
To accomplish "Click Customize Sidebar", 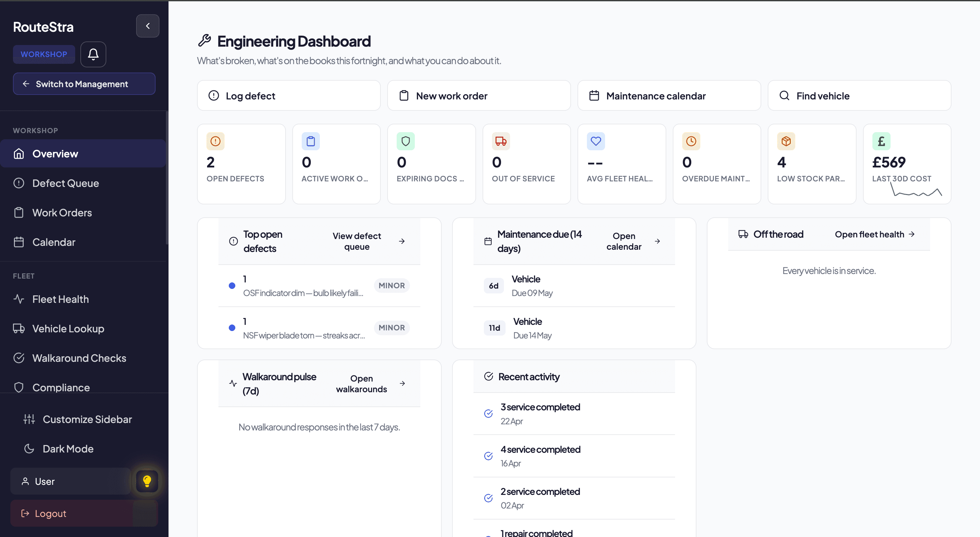I will click(84, 419).
